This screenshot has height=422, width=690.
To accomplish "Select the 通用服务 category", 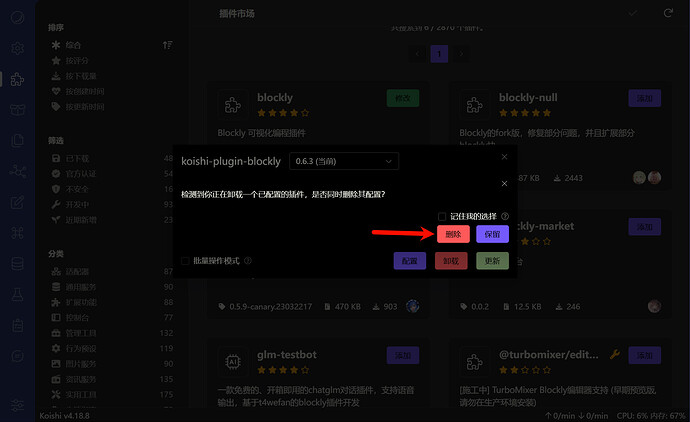I will click(112, 287).
